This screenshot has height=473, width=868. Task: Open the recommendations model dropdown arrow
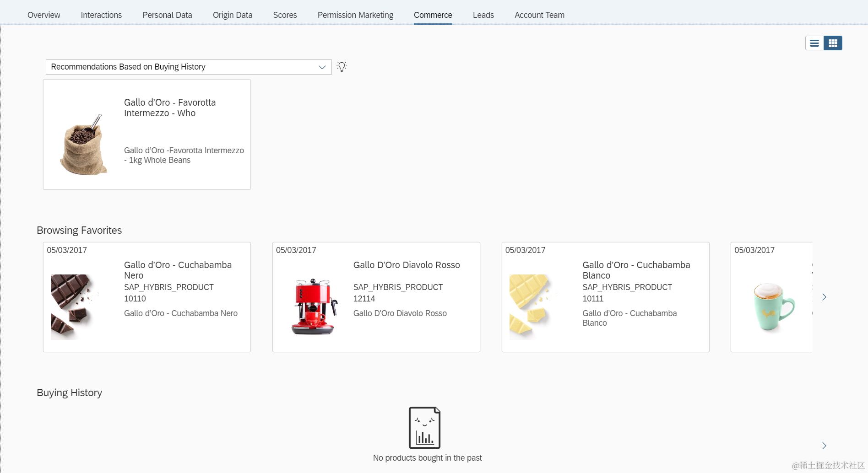[322, 67]
